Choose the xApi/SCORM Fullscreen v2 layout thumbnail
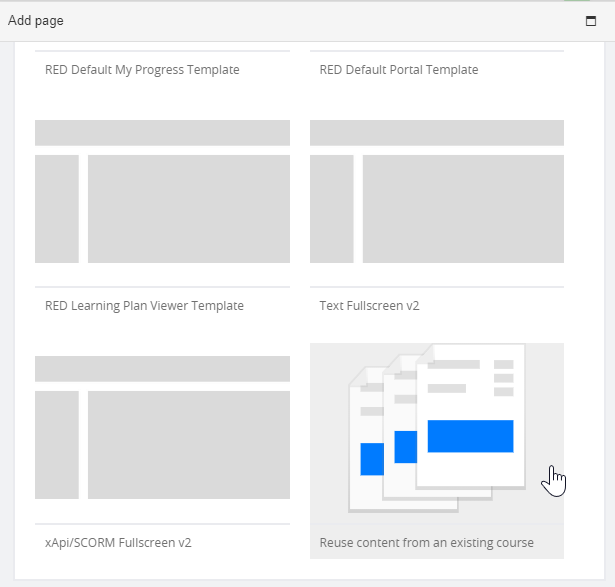The height and width of the screenshot is (587, 615). (162, 427)
